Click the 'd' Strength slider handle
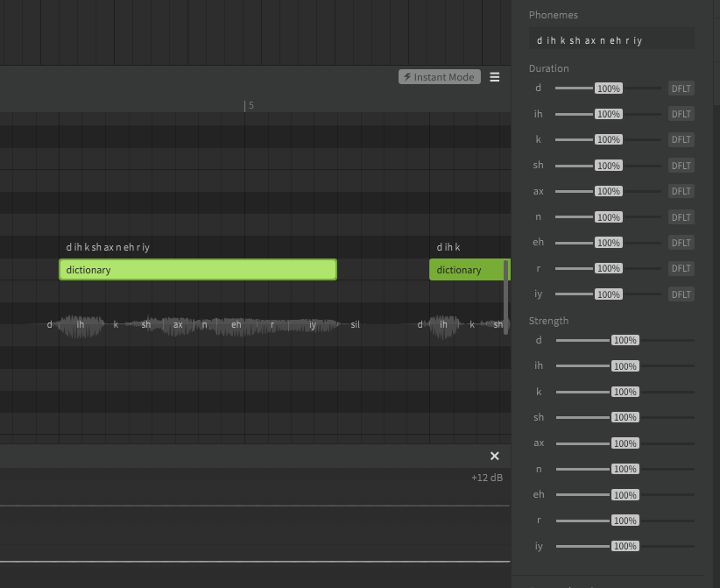The height and width of the screenshot is (588, 720). [x=625, y=340]
